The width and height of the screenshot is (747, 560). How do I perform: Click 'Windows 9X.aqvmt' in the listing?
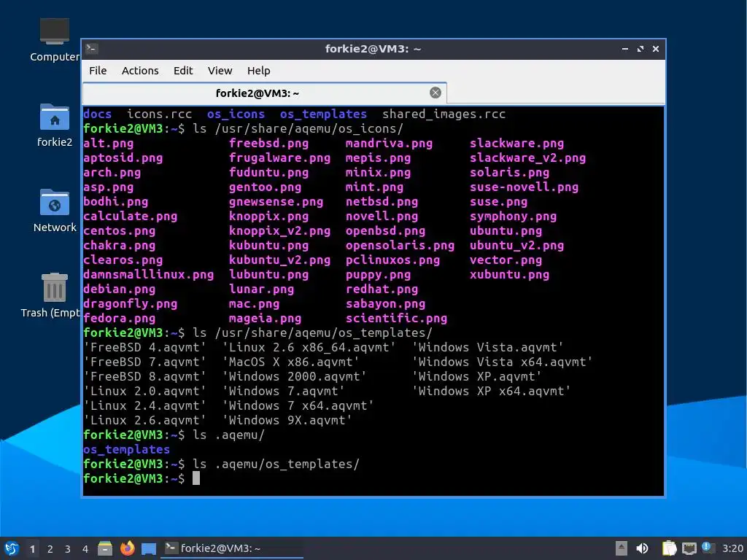tap(287, 421)
